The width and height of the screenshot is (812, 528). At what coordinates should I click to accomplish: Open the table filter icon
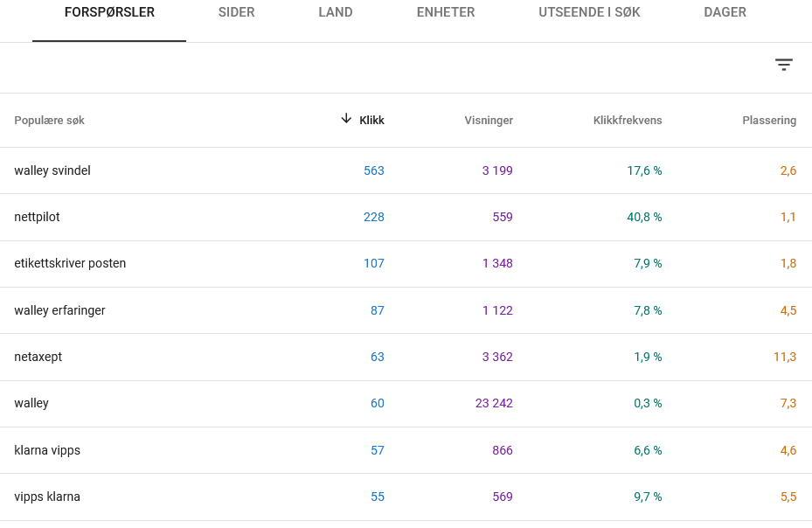tap(783, 65)
